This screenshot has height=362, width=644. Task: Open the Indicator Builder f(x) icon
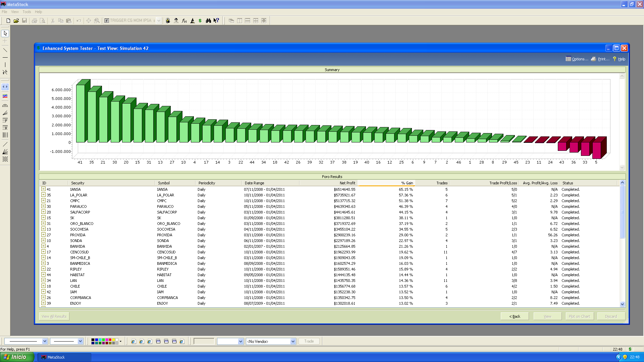click(x=184, y=20)
